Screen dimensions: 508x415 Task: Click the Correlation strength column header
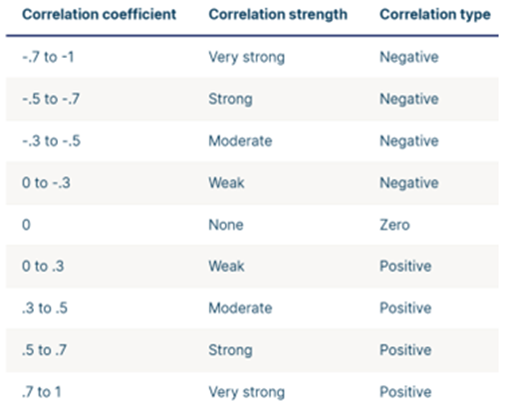278,14
